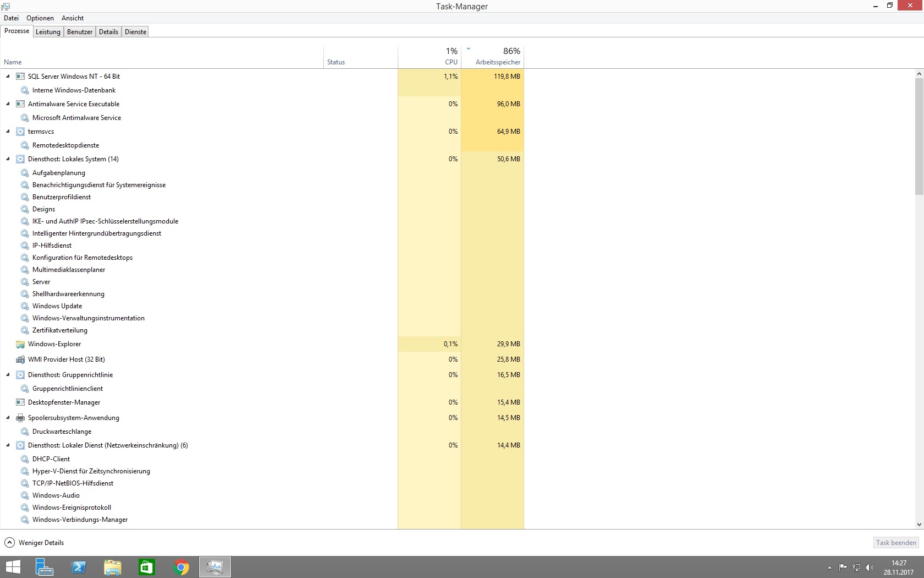Click the volume speaker tray icon

[870, 568]
